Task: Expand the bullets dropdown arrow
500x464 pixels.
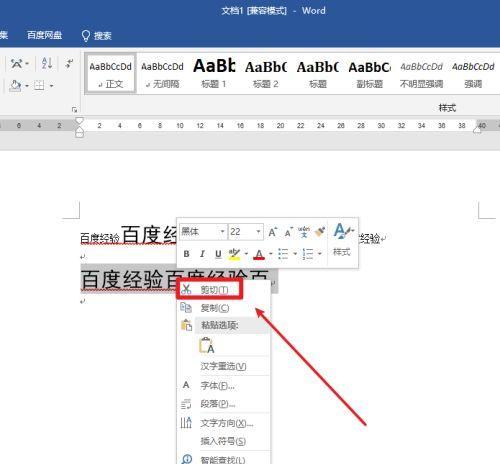Action: pyautogui.click(x=295, y=254)
